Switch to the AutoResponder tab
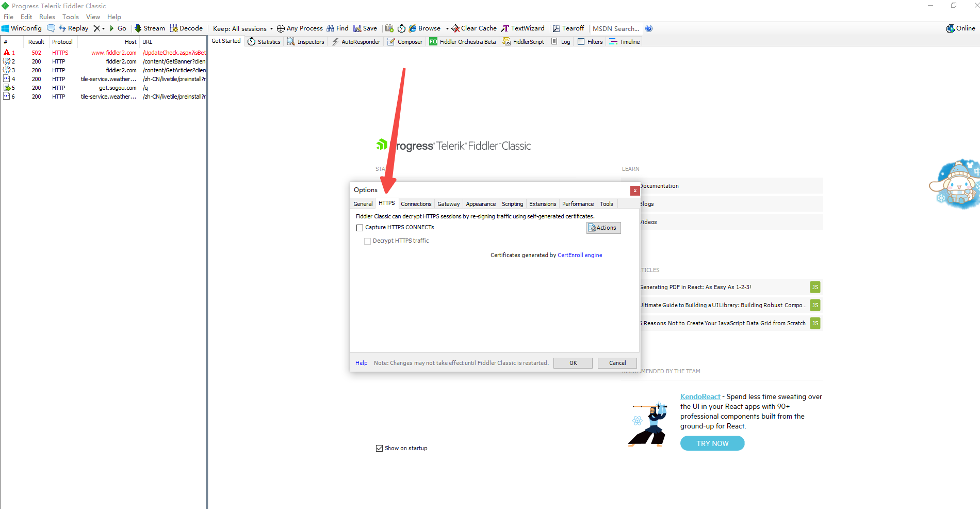 tap(356, 42)
